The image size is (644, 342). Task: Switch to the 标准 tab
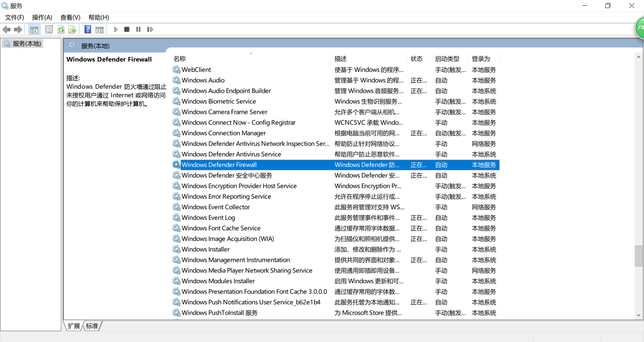[x=92, y=326]
